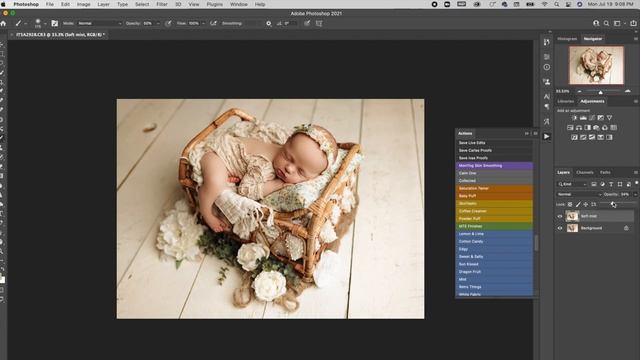Select the Dragon Fruit action
640x360 pixels.
tap(494, 272)
